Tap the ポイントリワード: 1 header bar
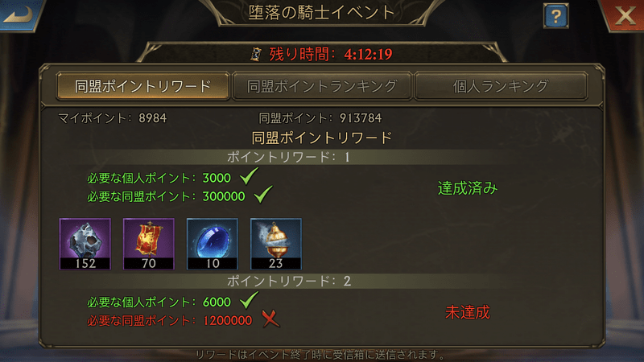This screenshot has width=644, height=362. (287, 157)
